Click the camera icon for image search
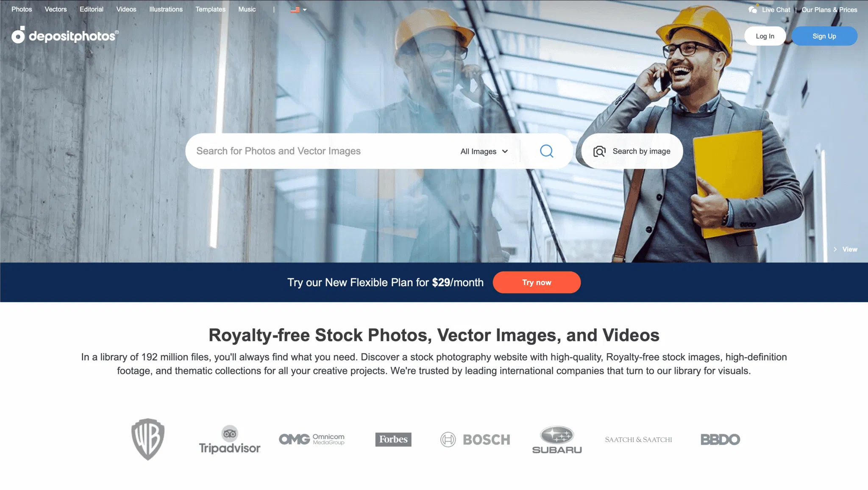 click(x=599, y=152)
